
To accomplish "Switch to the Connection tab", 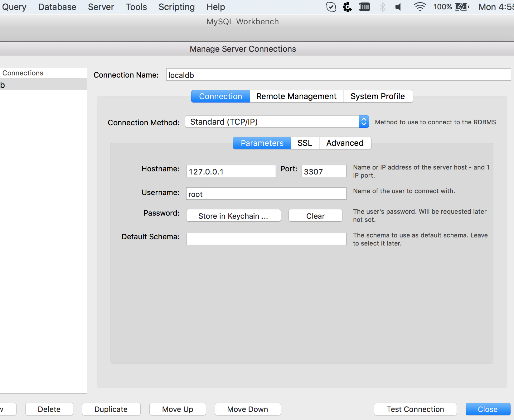I will pyautogui.click(x=221, y=96).
